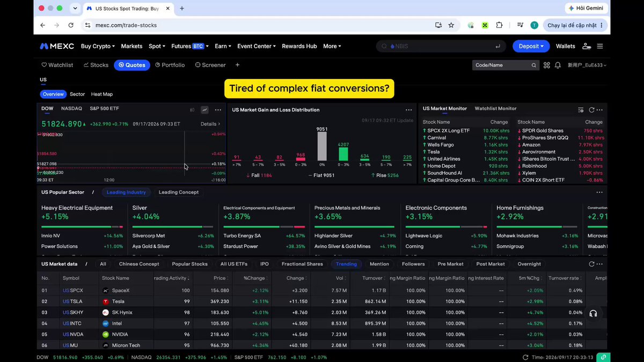Open US Market Monitor filter settings icon
The height and width of the screenshot is (362, 644).
coord(580,109)
